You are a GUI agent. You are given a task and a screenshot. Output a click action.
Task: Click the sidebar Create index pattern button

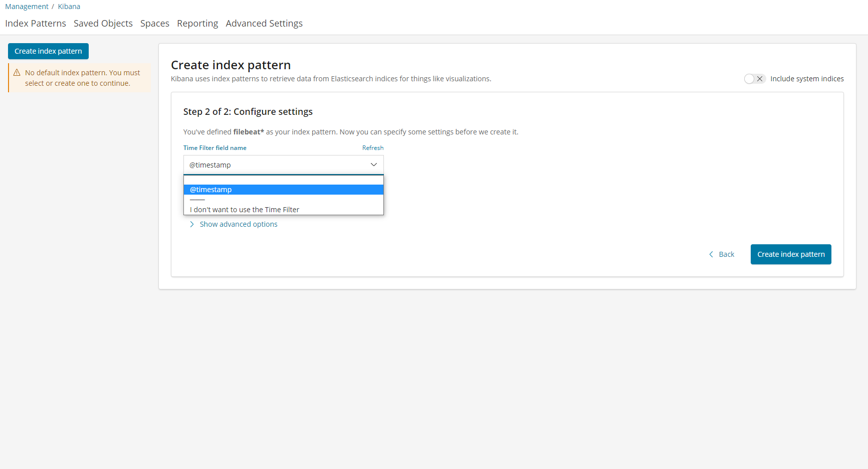click(48, 51)
